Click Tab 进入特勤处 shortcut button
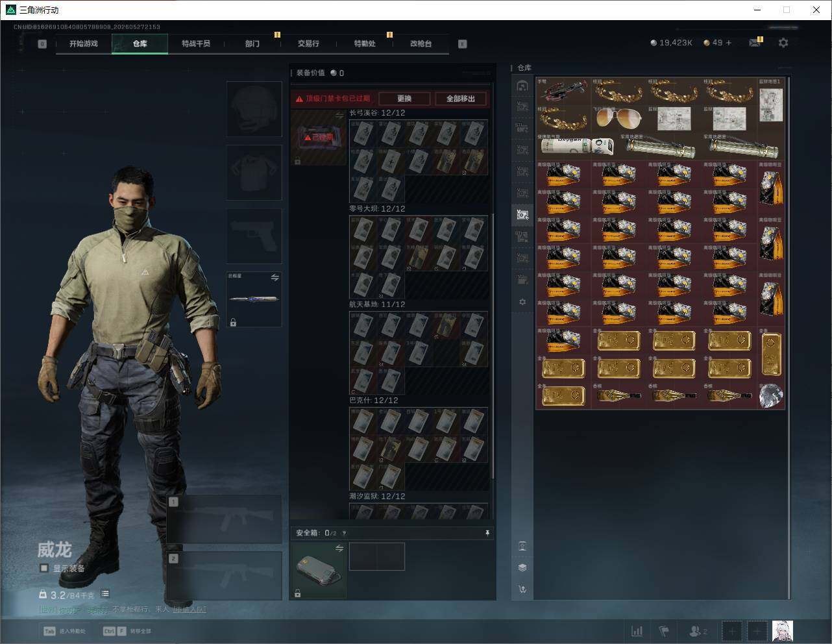This screenshot has width=832, height=644. [x=64, y=631]
